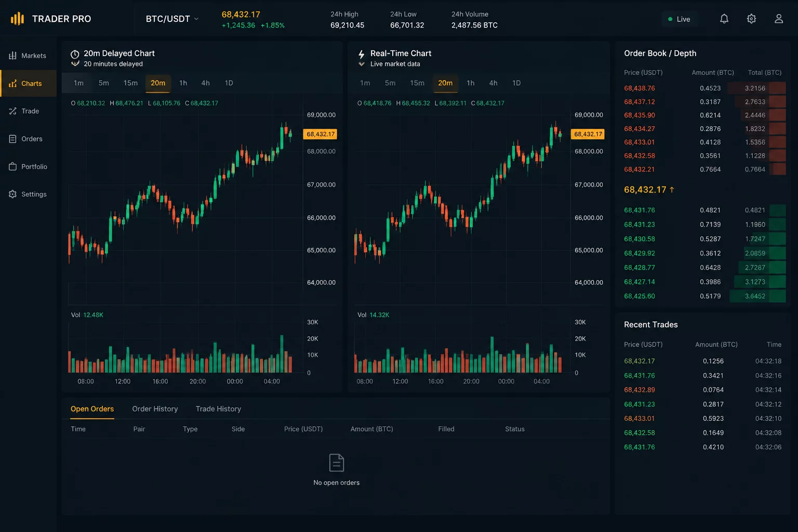Click the Trader Pro logo icon
The width and height of the screenshot is (798, 532).
17,19
